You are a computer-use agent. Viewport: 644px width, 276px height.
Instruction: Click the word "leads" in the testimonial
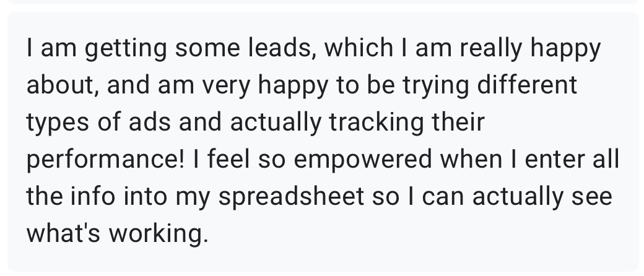[282, 48]
